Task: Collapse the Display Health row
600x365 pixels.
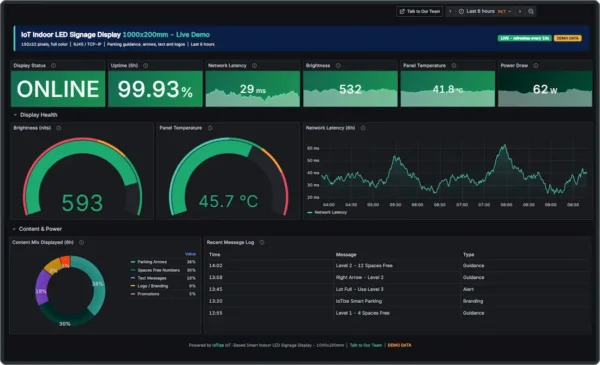Action: [35, 115]
